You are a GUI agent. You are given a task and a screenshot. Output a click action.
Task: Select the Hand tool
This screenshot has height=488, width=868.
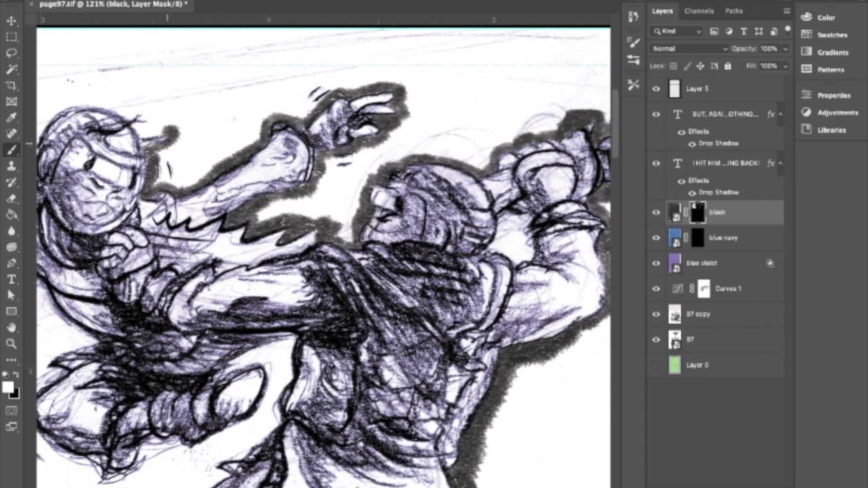click(x=12, y=328)
